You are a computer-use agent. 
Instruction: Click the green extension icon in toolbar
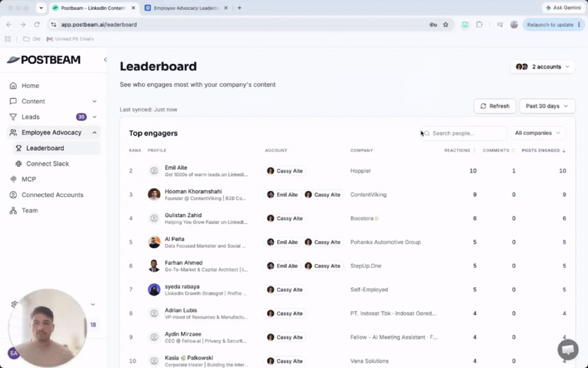click(465, 25)
